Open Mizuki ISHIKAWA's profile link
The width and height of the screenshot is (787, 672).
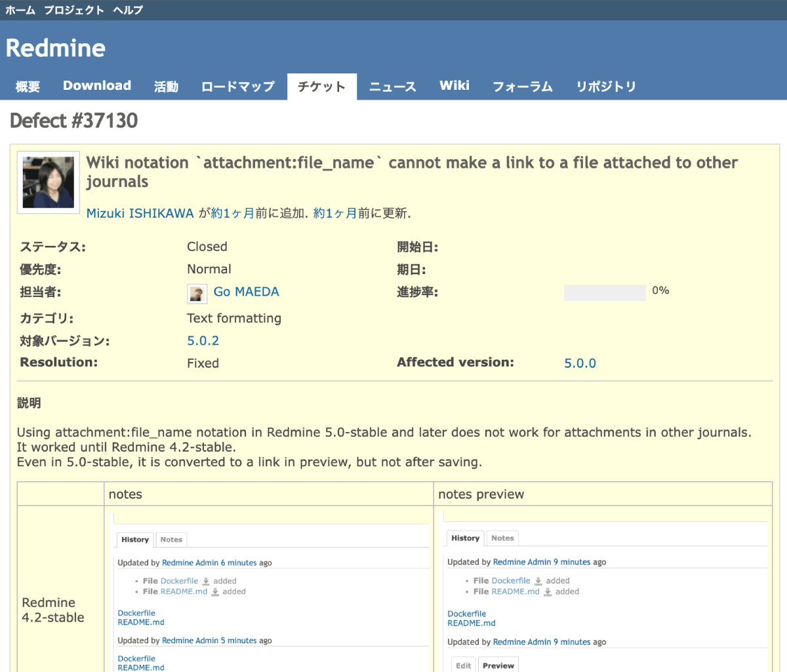click(140, 213)
